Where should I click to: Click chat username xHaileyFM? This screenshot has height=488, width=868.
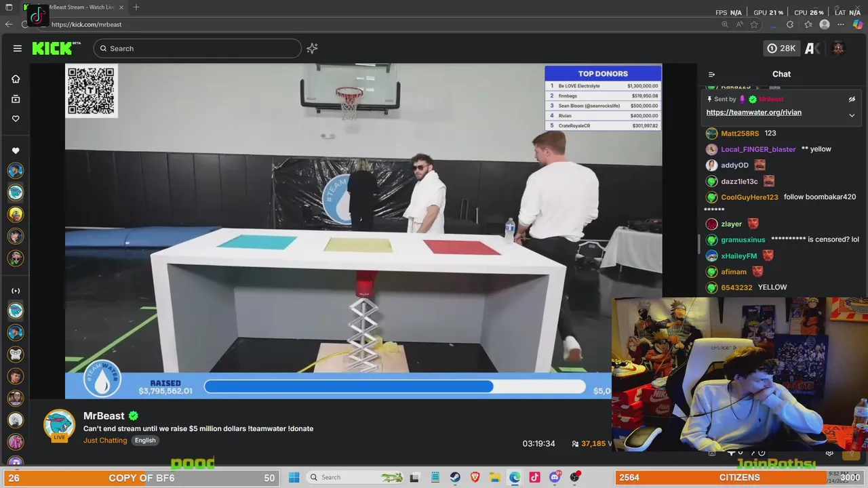738,256
